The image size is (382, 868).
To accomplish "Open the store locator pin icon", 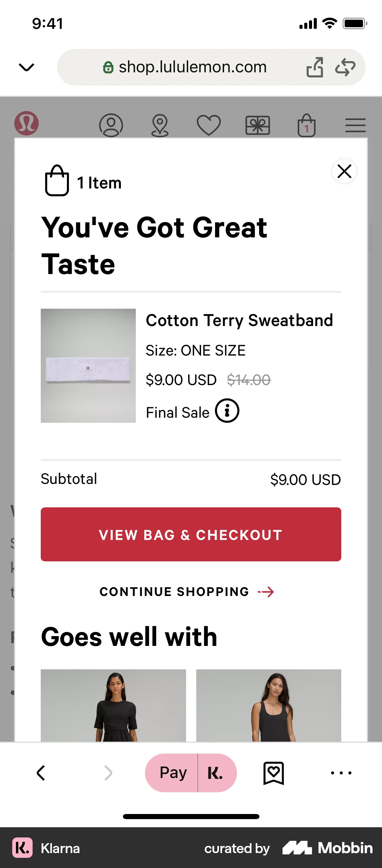I will pyautogui.click(x=160, y=125).
